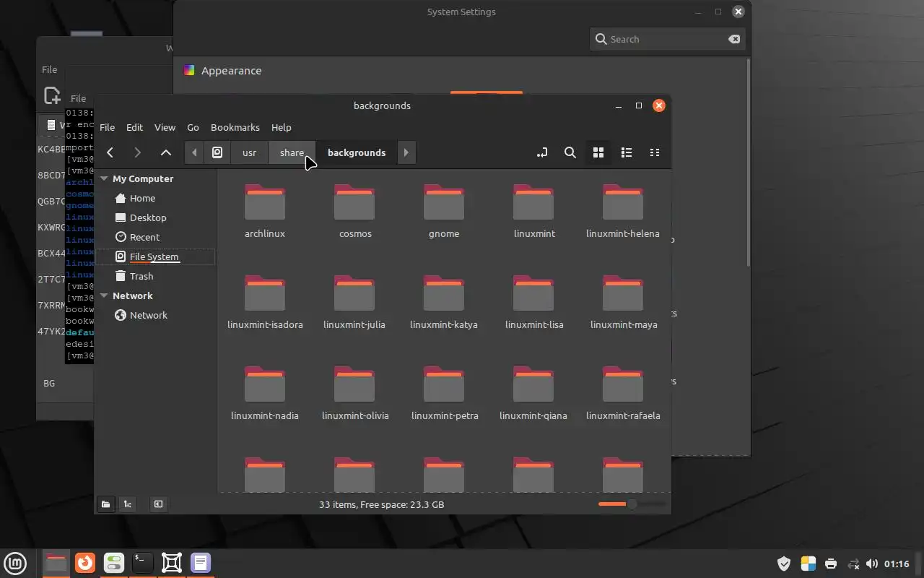Screen dimensions: 924x578
Task: Click right path-bar scroll arrow
Action: tap(406, 152)
